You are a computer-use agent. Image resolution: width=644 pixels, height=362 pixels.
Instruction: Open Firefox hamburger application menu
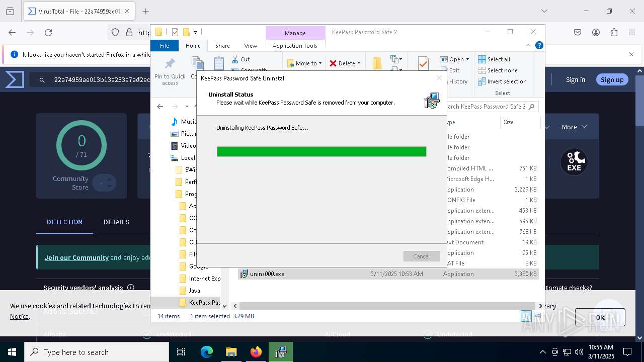pos(632,32)
